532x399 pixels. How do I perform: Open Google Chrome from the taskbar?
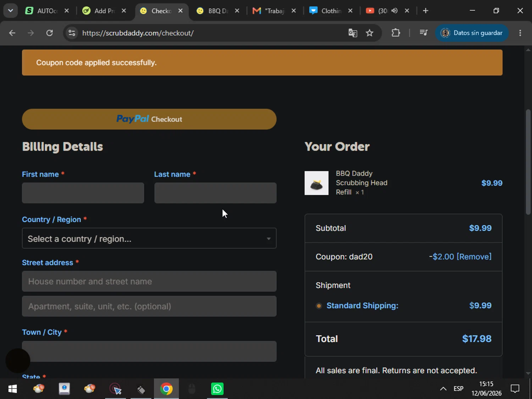[x=166, y=389]
